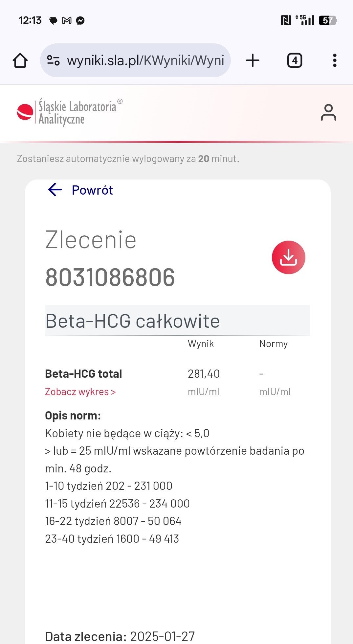
Task: Open a new browser tab
Action: coord(253,60)
